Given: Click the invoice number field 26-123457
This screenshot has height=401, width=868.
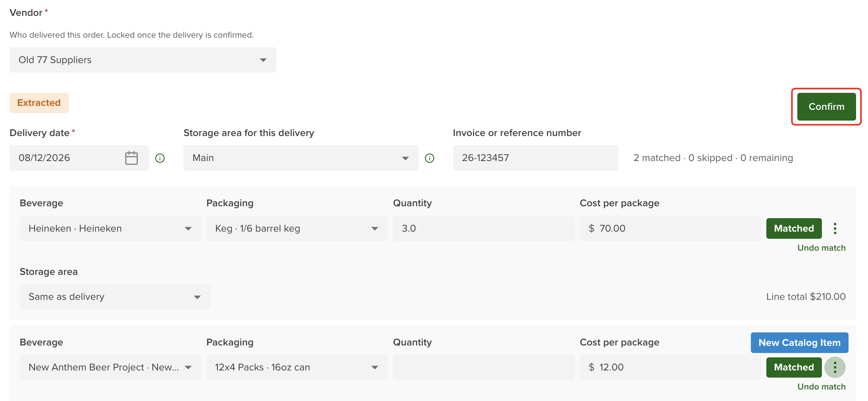Looking at the screenshot, I should coord(535,158).
